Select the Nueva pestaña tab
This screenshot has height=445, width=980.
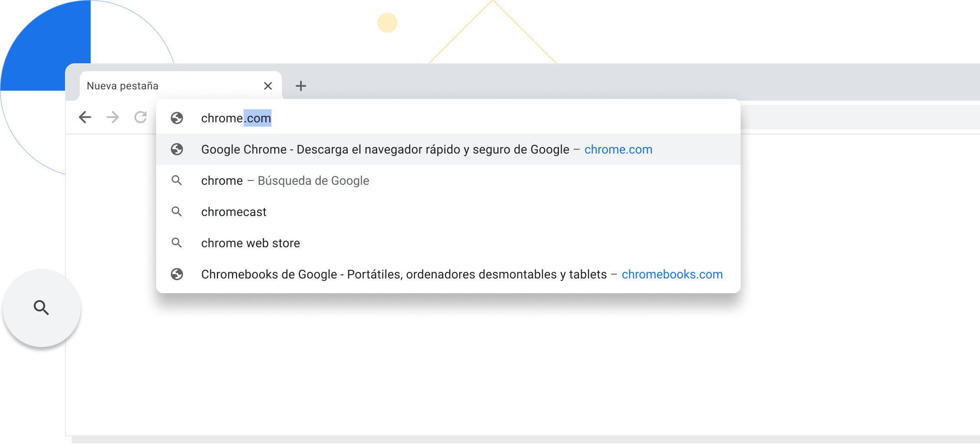(x=165, y=86)
